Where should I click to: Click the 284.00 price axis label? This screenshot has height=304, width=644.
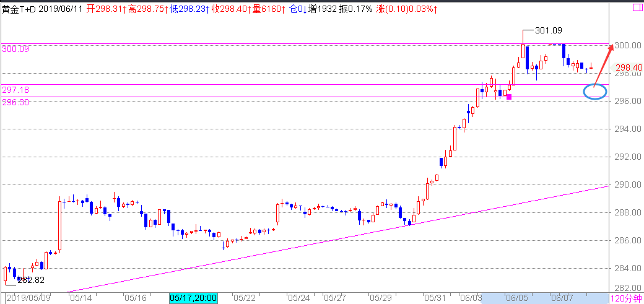[x=629, y=269]
